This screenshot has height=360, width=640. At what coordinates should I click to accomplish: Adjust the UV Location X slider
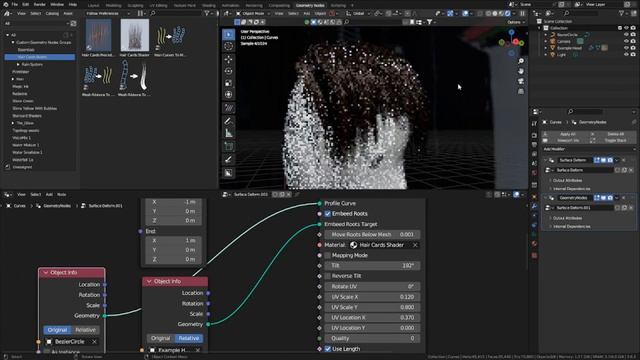pyautogui.click(x=372, y=318)
